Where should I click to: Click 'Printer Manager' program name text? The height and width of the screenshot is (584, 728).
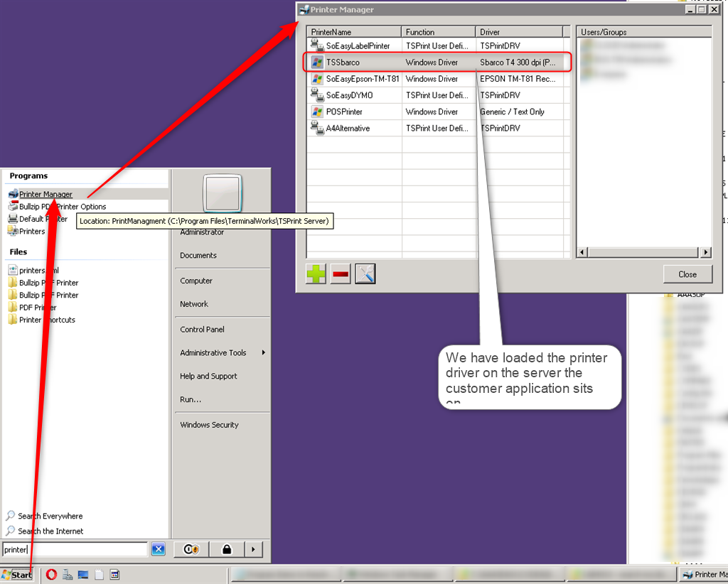[45, 194]
